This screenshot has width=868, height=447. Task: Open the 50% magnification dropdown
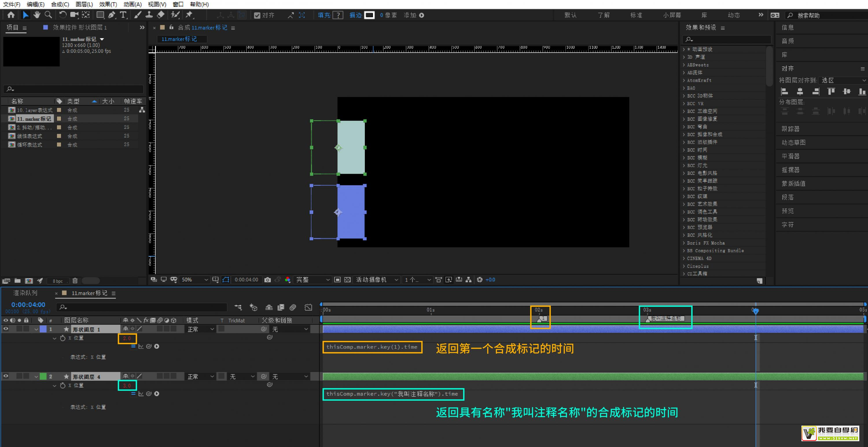click(194, 280)
